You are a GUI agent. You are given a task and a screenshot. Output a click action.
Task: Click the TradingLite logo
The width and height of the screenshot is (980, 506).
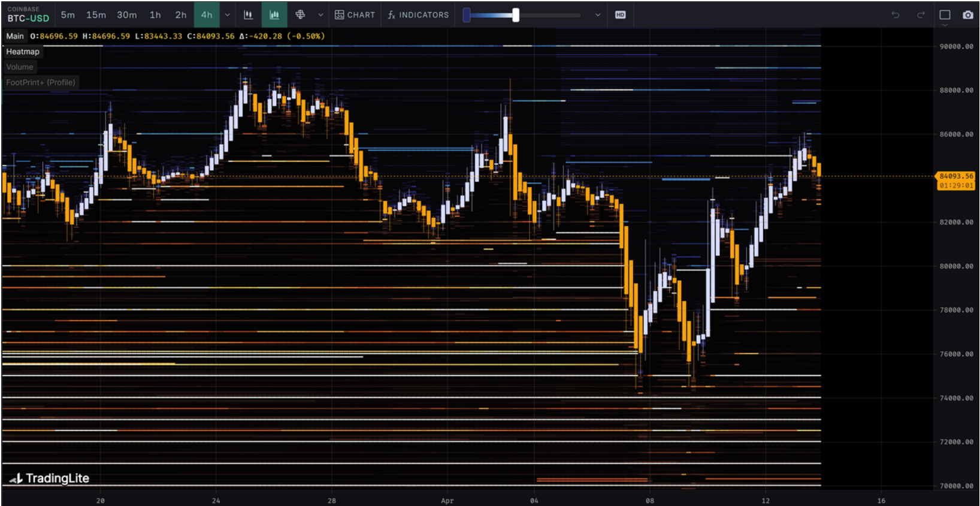tap(49, 478)
